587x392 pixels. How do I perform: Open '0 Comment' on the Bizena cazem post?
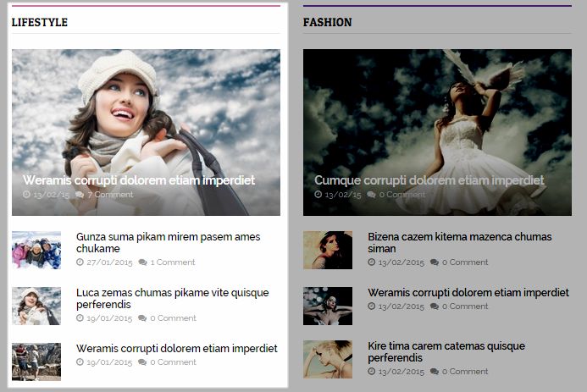tap(465, 262)
